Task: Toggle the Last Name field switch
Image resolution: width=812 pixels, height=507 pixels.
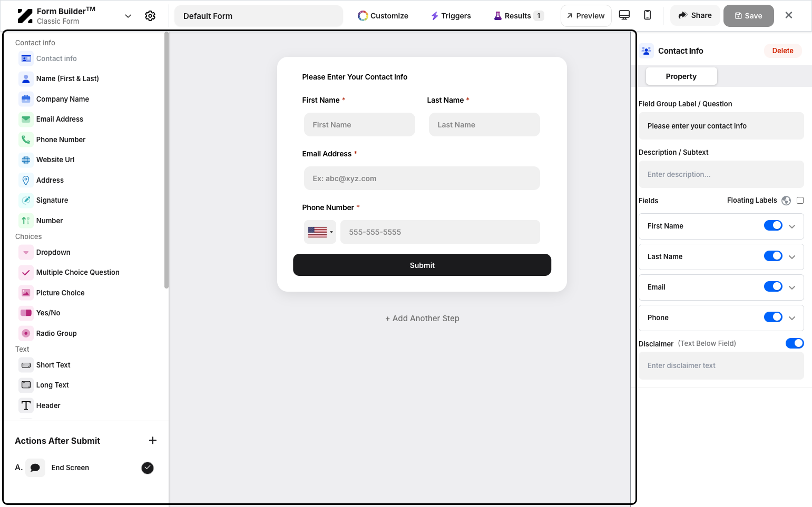Action: [773, 256]
